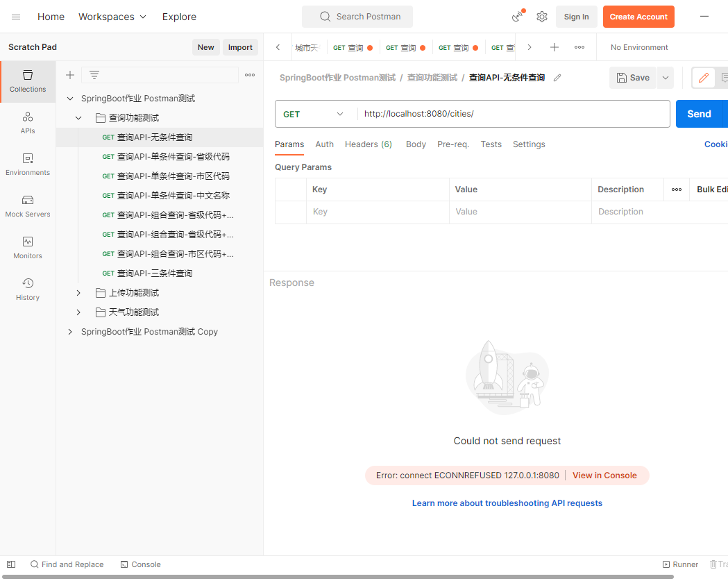This screenshot has height=581, width=728.
Task: Open Learn more about troubleshooting API requests
Action: coord(507,503)
